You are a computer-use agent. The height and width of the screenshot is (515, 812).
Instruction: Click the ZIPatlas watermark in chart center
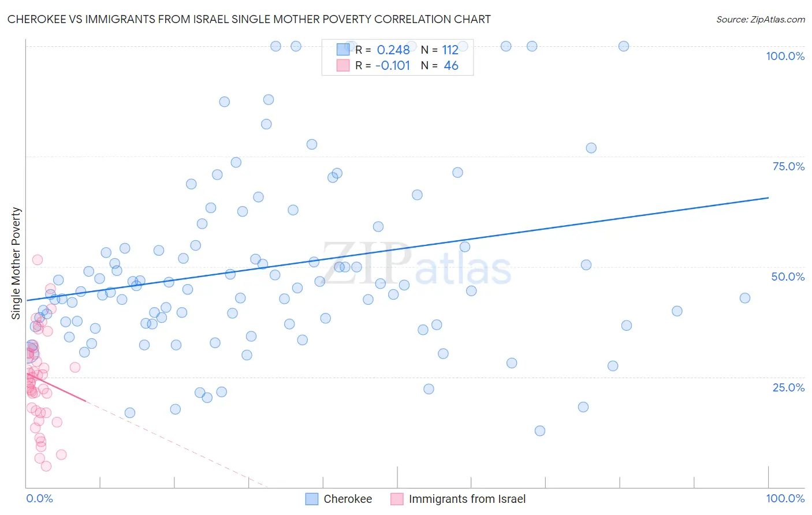pyautogui.click(x=417, y=264)
